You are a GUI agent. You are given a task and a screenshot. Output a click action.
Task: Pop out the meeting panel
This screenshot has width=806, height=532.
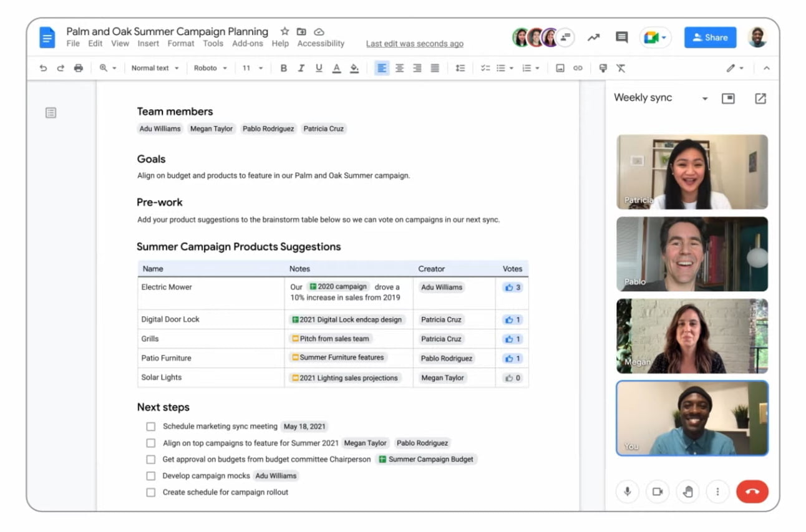(760, 99)
